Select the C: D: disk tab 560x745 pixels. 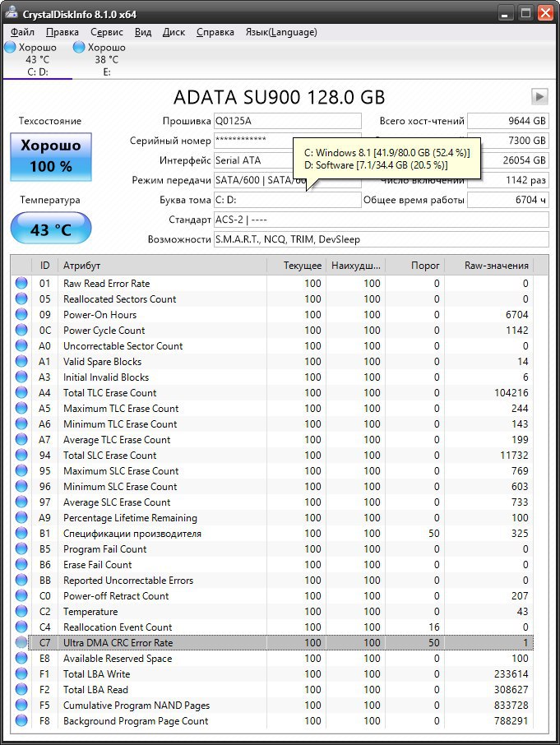pos(38,60)
